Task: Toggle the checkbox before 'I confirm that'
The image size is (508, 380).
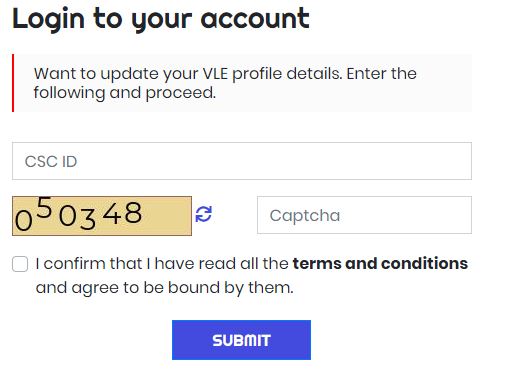Action: [20, 264]
